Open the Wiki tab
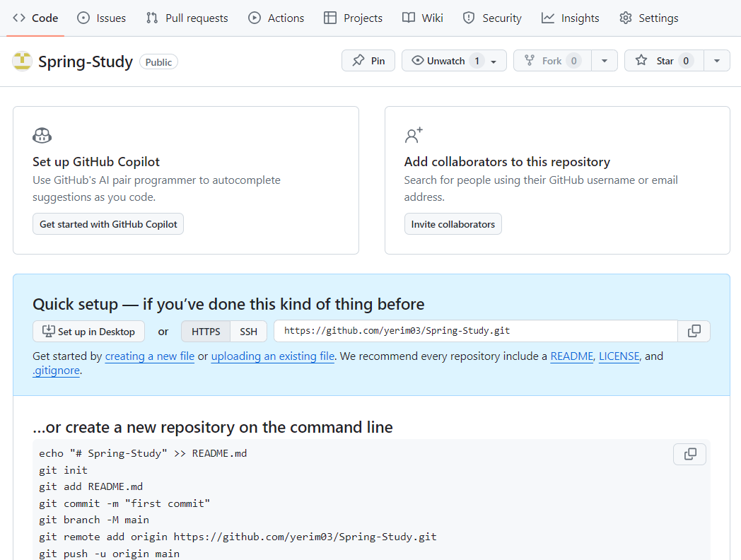The height and width of the screenshot is (560, 741). pos(423,18)
